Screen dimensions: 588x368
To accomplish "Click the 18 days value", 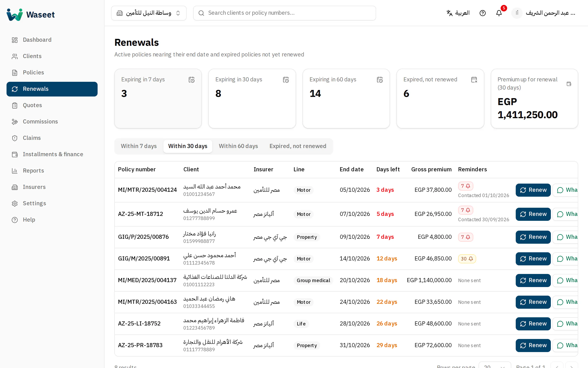I will tap(387, 280).
